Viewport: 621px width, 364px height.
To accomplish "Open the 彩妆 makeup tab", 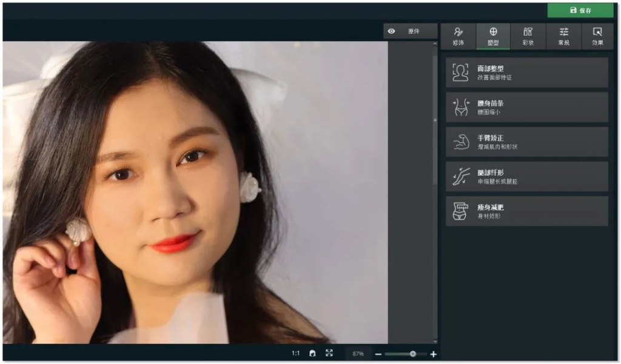I will pyautogui.click(x=526, y=35).
